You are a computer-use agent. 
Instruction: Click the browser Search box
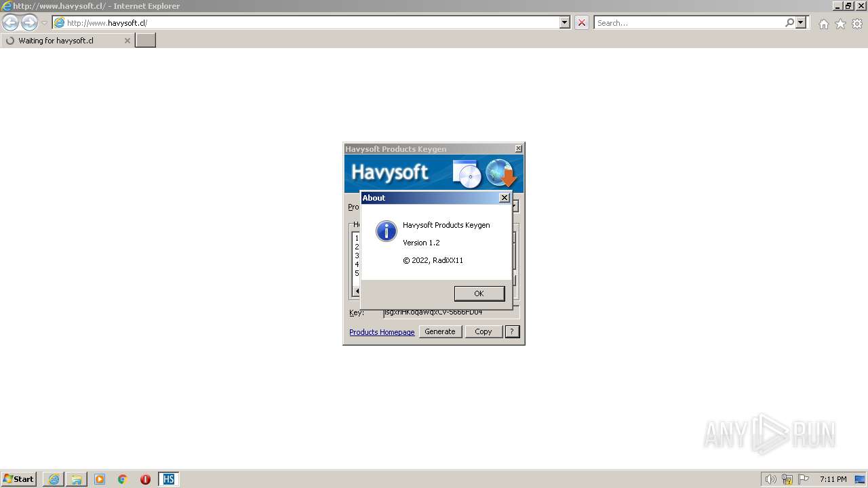(x=689, y=23)
